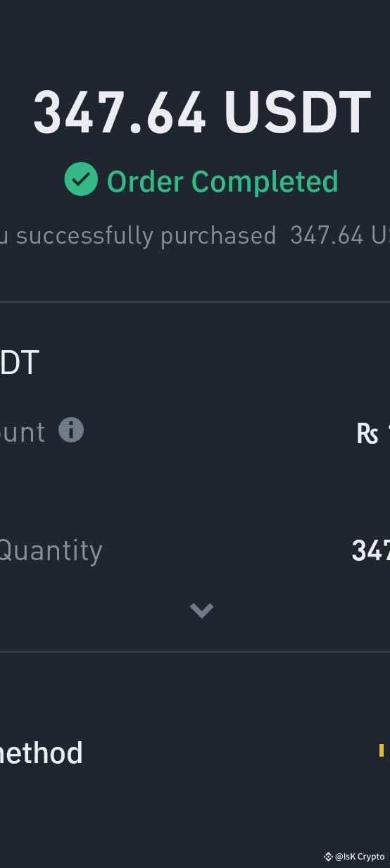The width and height of the screenshot is (390, 868).
Task: Select the bold 347 quantity value
Action: [370, 551]
